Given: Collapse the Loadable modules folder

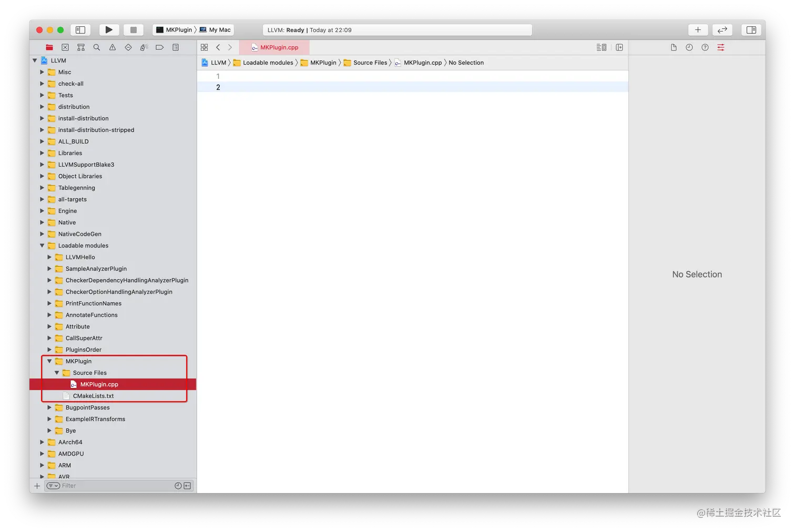Looking at the screenshot, I should [42, 245].
